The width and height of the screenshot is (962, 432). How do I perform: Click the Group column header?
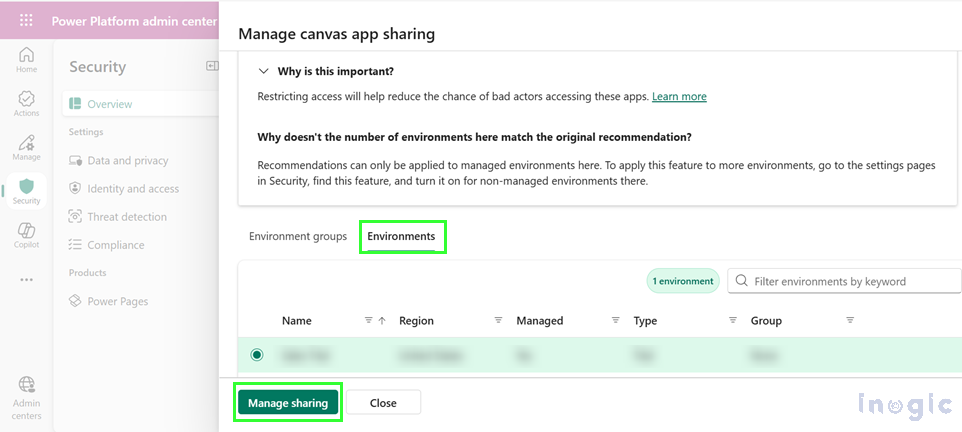click(766, 321)
